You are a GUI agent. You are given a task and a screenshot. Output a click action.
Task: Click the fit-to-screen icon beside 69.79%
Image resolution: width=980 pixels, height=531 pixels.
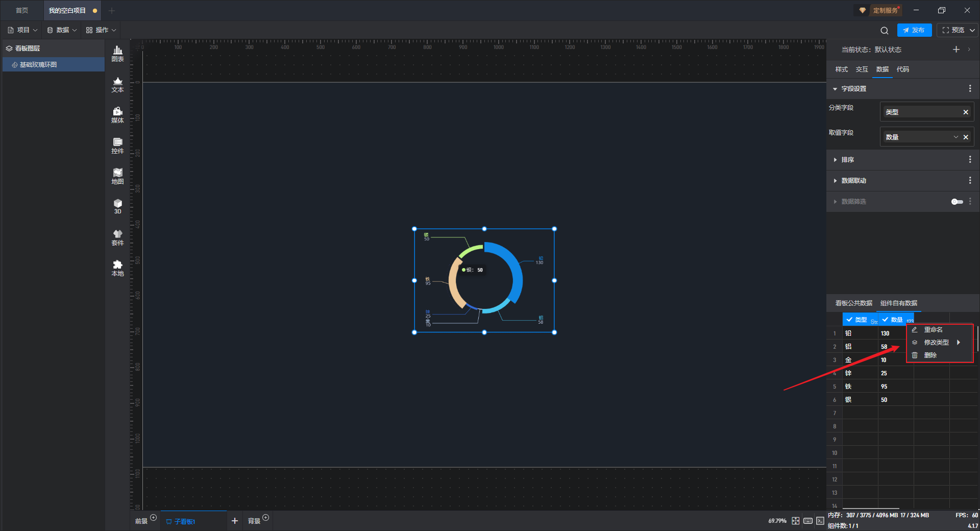click(796, 521)
